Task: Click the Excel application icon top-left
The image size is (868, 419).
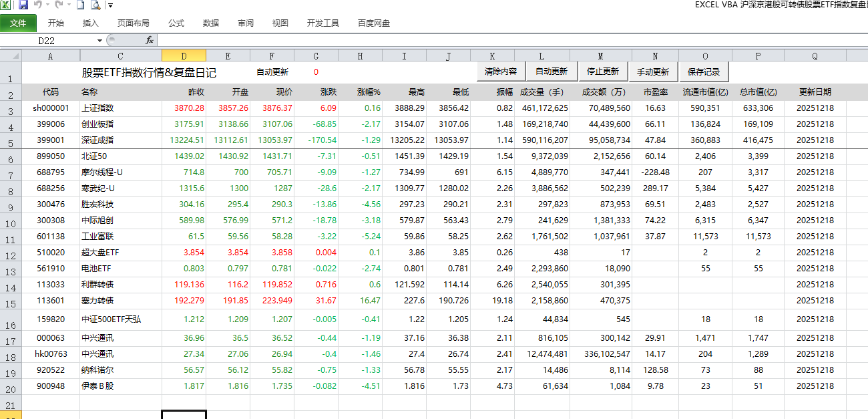Action: tap(5, 5)
